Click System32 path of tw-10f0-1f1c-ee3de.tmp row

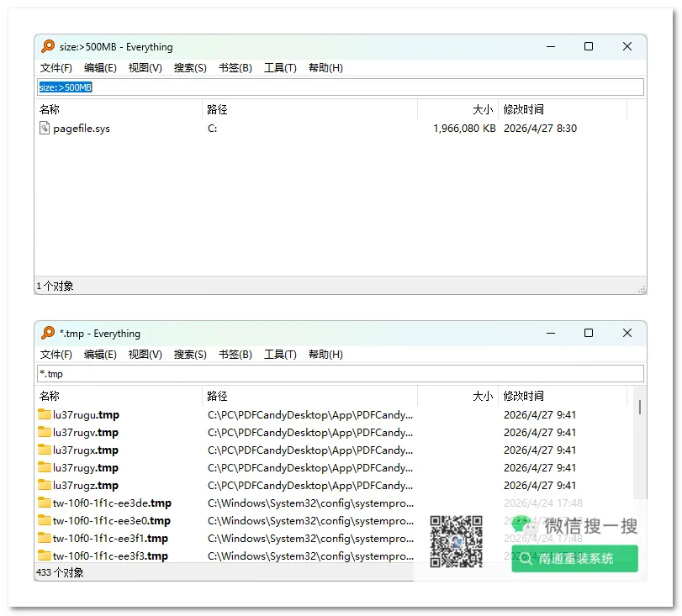pyautogui.click(x=310, y=503)
